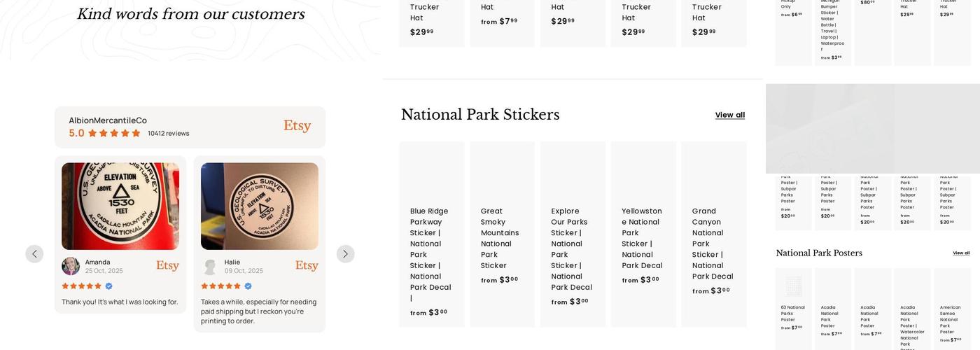Click View all for National Park Stickers
This screenshot has width=980, height=350.
point(729,115)
